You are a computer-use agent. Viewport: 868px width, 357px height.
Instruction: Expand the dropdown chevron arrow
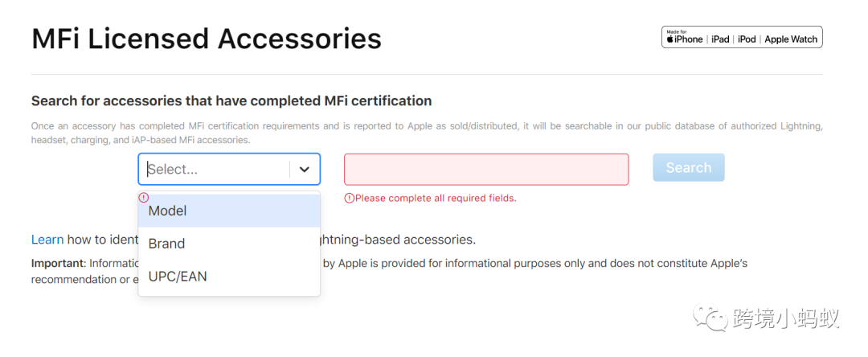(x=305, y=170)
